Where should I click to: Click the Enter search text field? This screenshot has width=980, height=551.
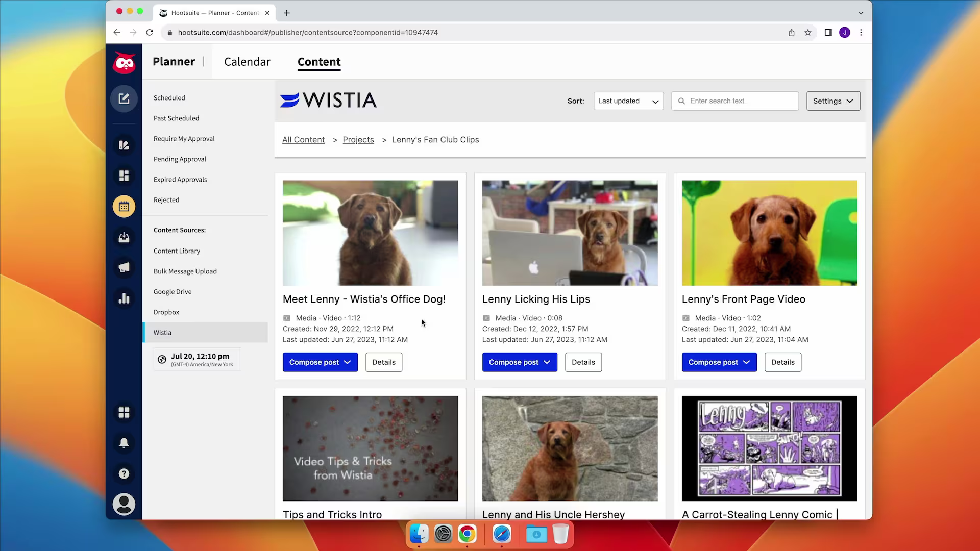[735, 101]
